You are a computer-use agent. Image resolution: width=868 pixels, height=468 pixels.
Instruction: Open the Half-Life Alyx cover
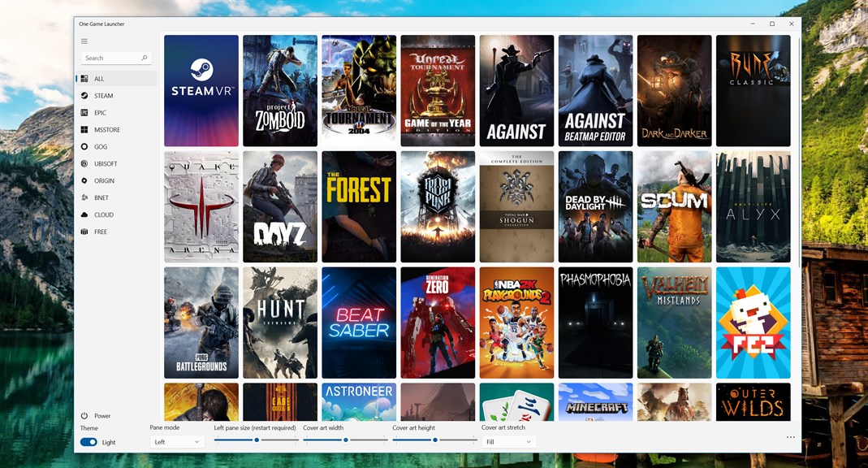click(754, 206)
